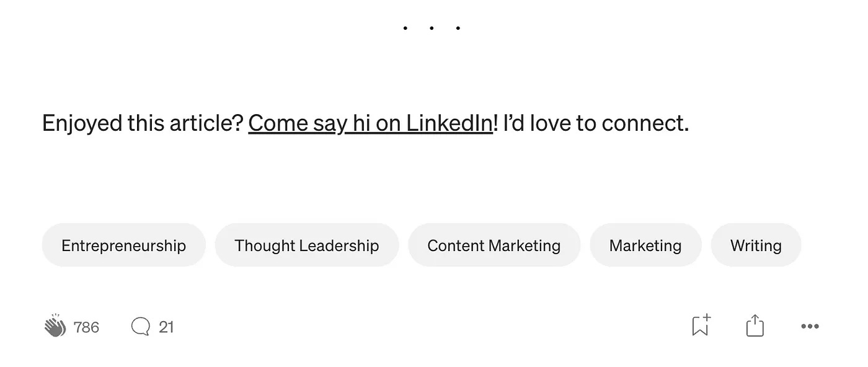The image size is (868, 367).
Task: Click the 'Enjoyed this article?' text
Action: click(x=143, y=123)
